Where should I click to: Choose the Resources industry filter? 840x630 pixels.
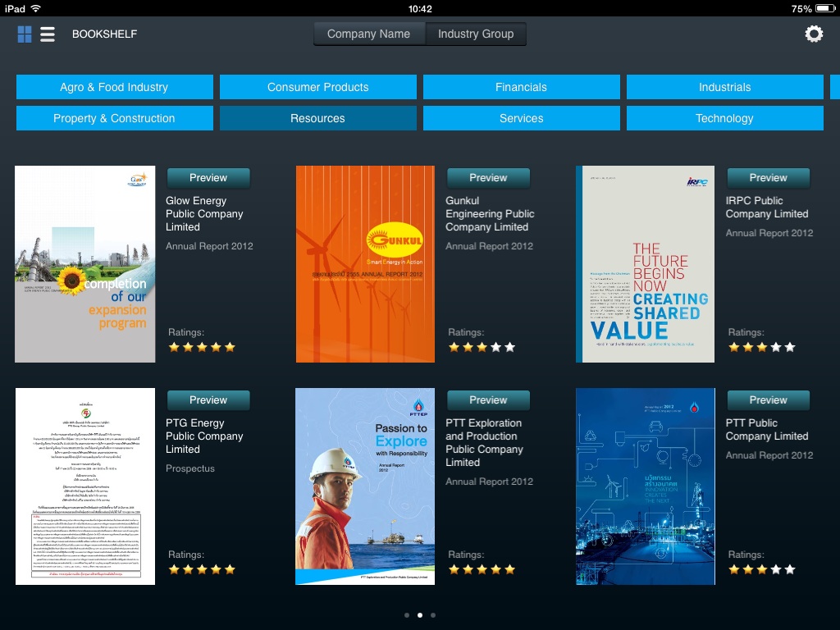[317, 118]
